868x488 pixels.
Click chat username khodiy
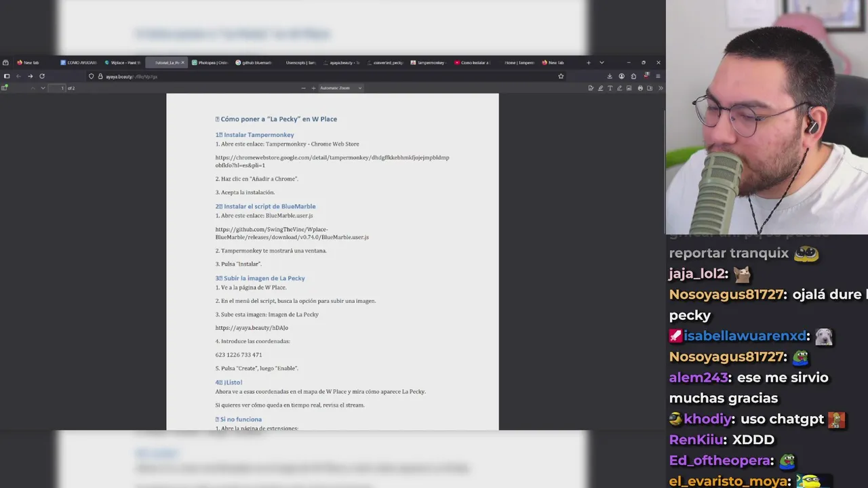point(707,419)
